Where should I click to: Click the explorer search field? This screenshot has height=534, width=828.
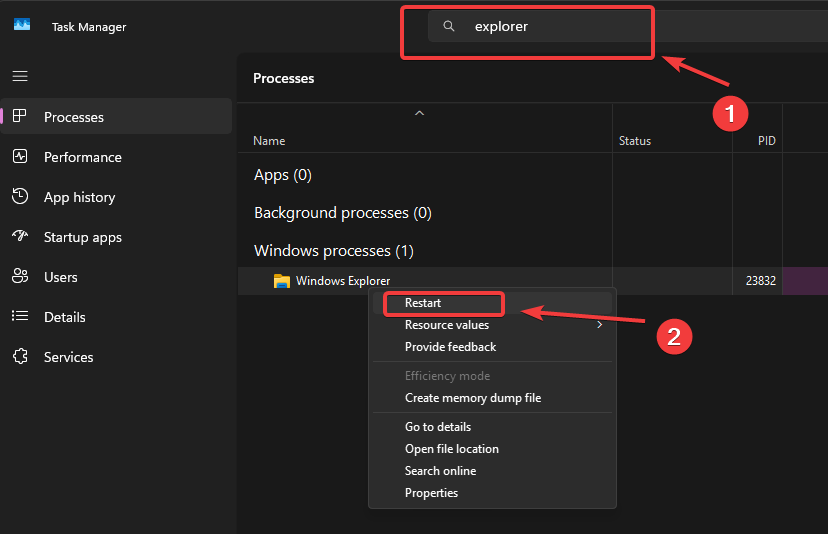point(560,27)
